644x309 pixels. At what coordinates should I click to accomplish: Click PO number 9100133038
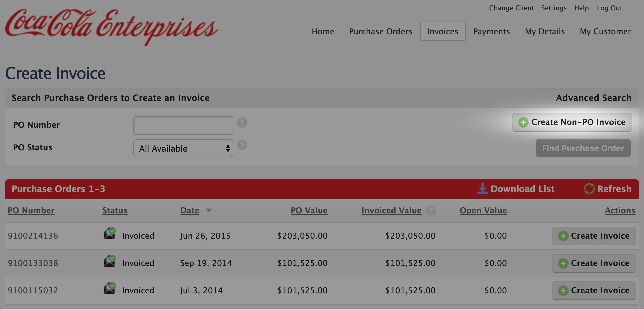click(x=33, y=263)
